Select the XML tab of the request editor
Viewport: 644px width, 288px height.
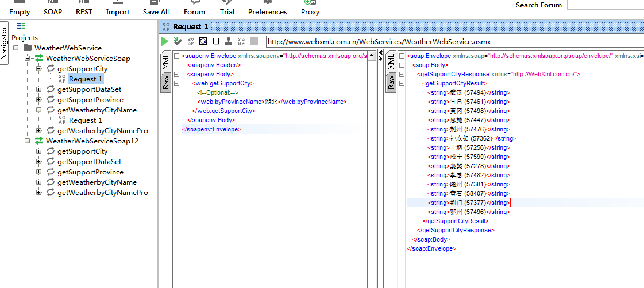tap(165, 61)
